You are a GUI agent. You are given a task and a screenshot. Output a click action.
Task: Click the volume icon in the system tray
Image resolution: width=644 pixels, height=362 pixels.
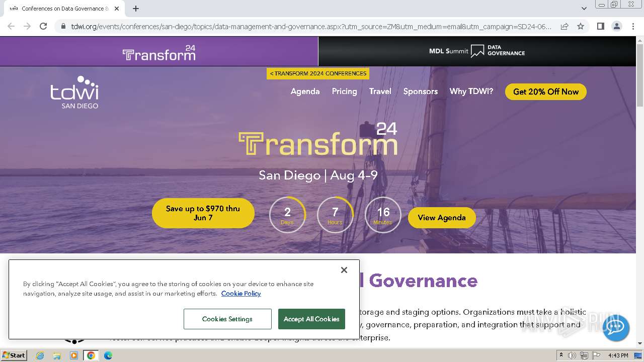tap(573, 355)
